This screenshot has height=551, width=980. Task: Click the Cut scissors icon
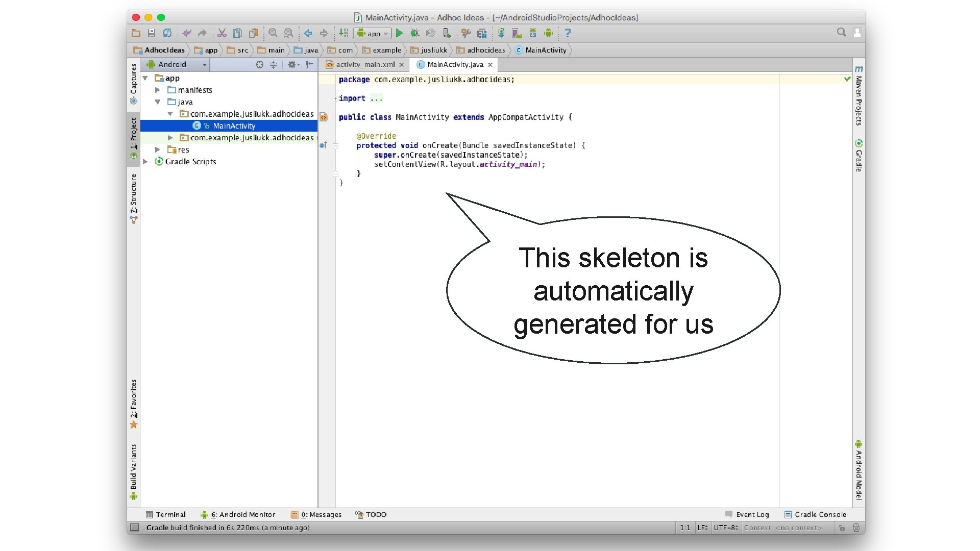point(222,33)
